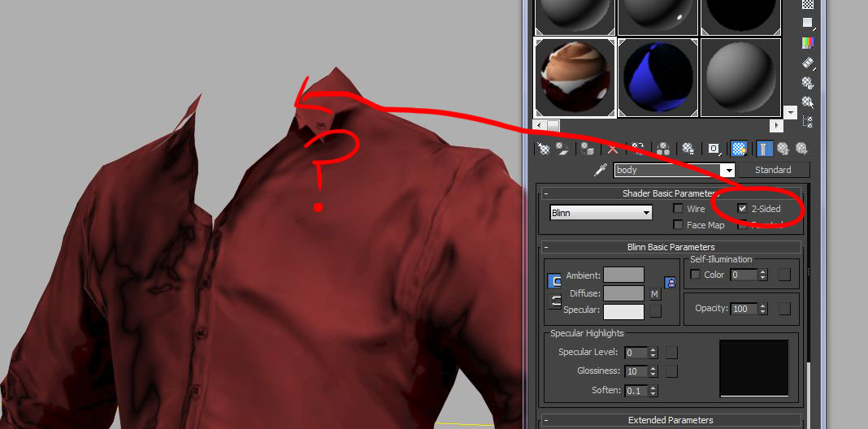This screenshot has height=429, width=868.
Task: Open the Material ID Channel flyout
Action: click(714, 149)
